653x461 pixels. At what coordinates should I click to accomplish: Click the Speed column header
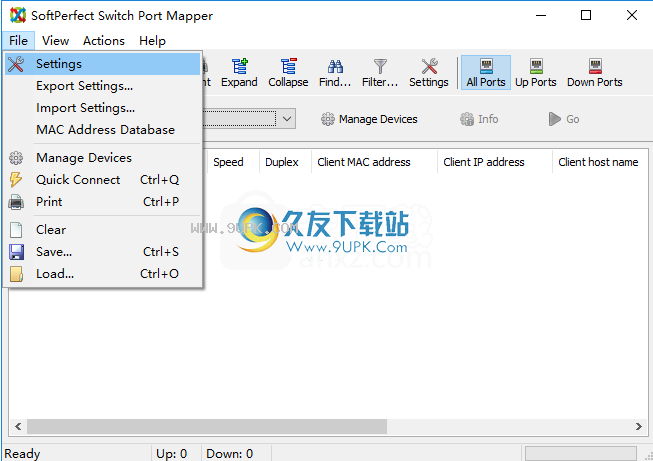pos(233,162)
